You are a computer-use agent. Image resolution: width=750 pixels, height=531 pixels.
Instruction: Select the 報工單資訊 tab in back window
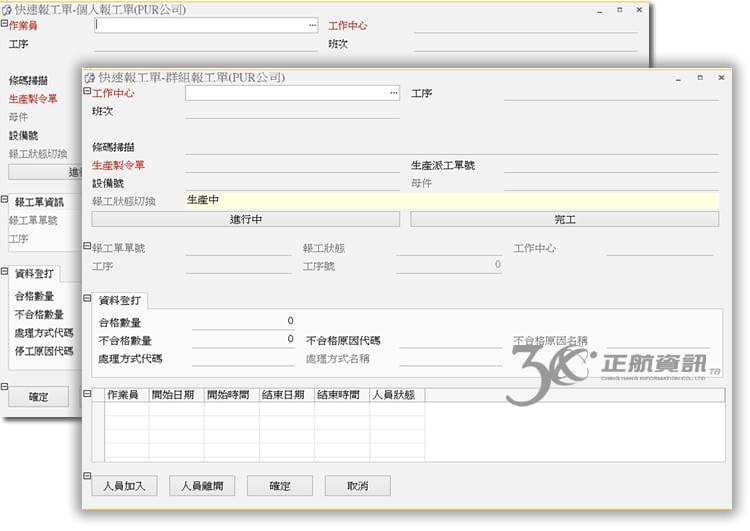click(x=39, y=202)
